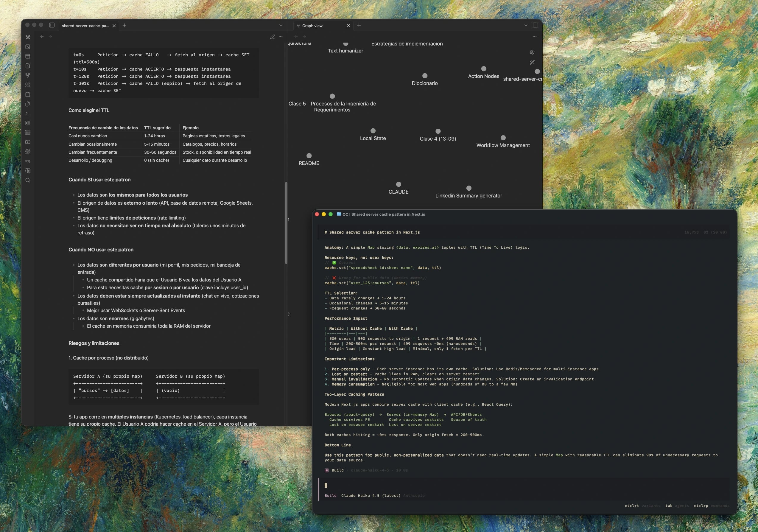Toggle editing mode with the pencil icon
The image size is (758, 532).
coord(273,37)
